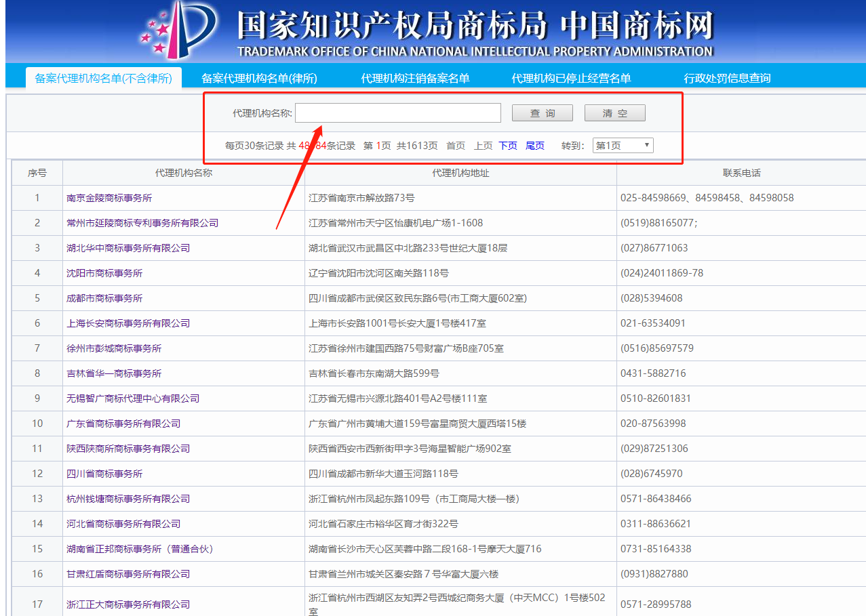Click the 查询 search button

coord(542,112)
